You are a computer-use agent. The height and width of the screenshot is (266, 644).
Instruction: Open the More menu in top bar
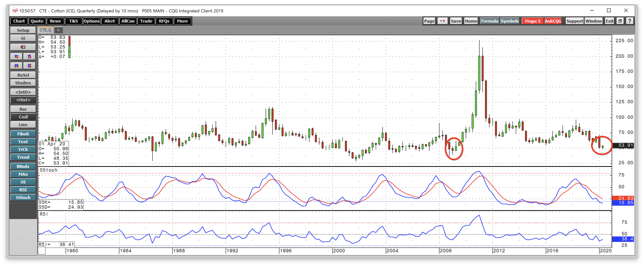pyautogui.click(x=182, y=21)
